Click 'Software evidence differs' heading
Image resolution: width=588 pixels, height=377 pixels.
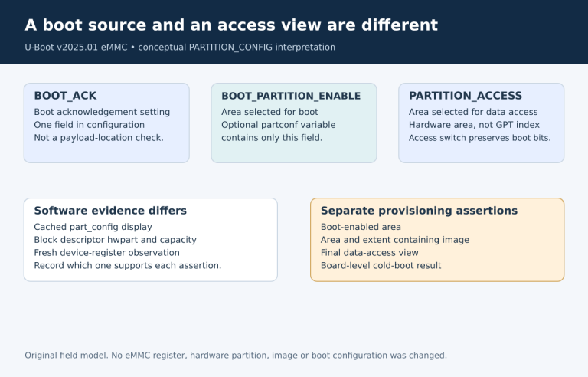(x=110, y=211)
